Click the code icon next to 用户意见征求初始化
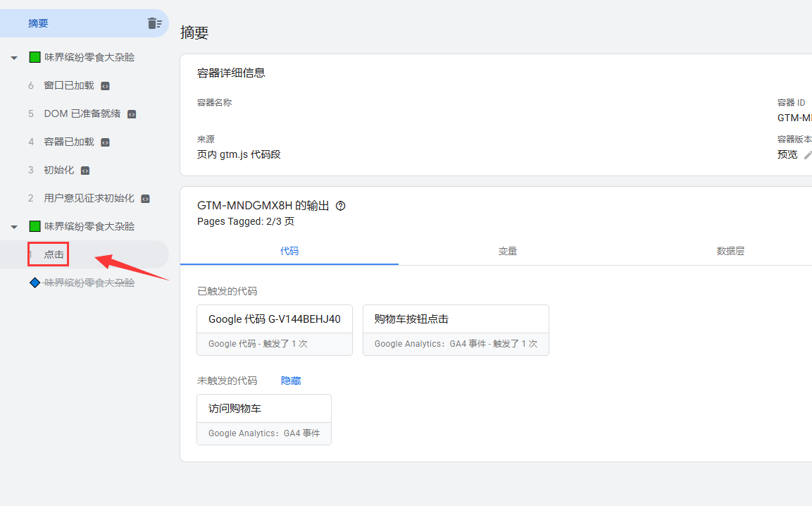The image size is (812, 506). click(x=146, y=199)
